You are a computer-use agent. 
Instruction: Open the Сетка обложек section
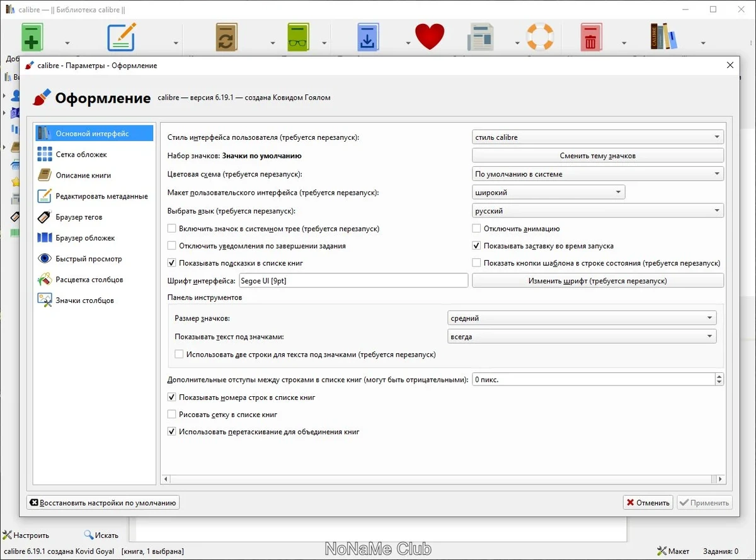(x=94, y=154)
